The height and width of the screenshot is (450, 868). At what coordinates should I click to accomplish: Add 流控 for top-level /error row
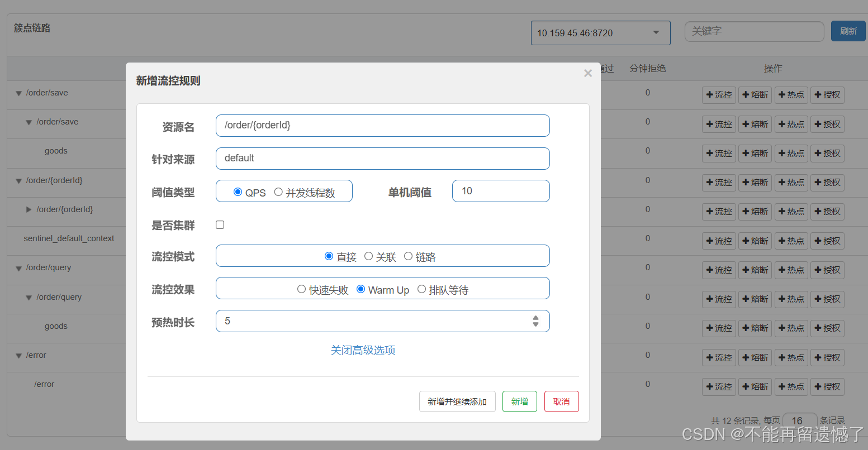point(719,357)
